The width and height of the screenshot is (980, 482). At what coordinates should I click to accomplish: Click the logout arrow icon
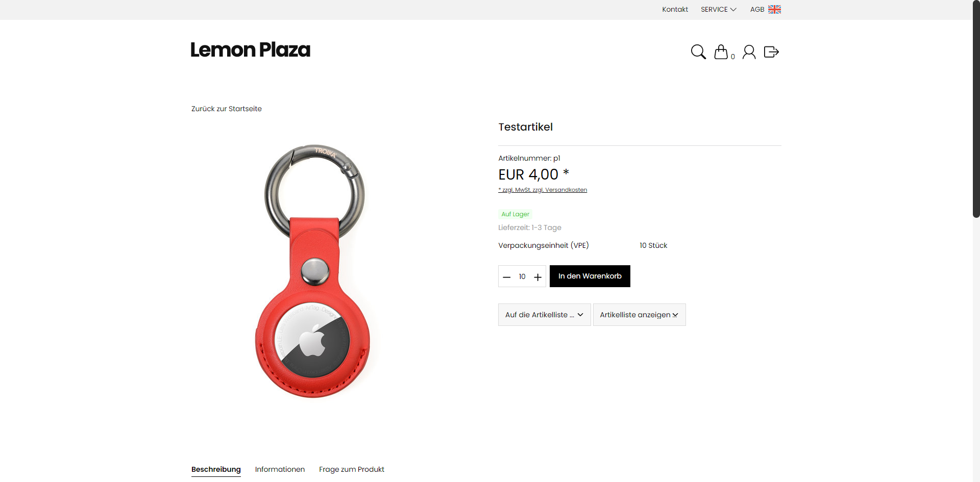point(771,52)
